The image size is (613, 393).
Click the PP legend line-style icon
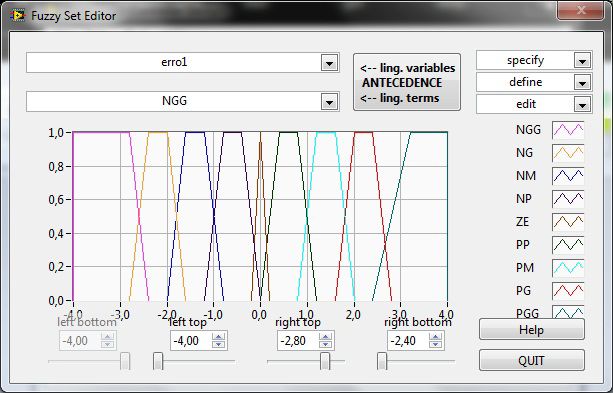point(568,245)
